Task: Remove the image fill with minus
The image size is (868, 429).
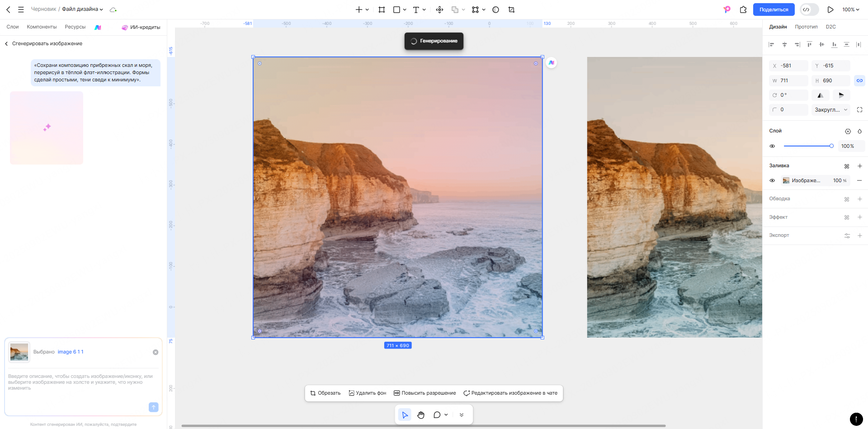Action: 859,180
